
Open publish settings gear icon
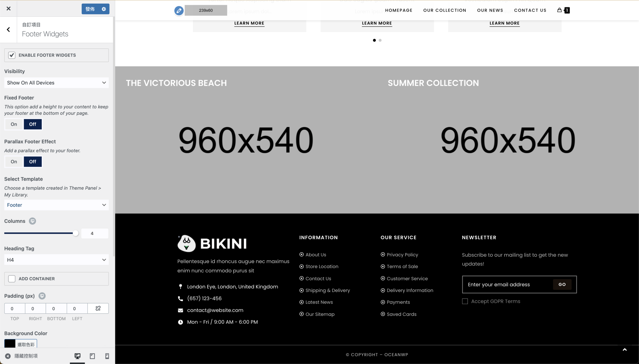(104, 9)
